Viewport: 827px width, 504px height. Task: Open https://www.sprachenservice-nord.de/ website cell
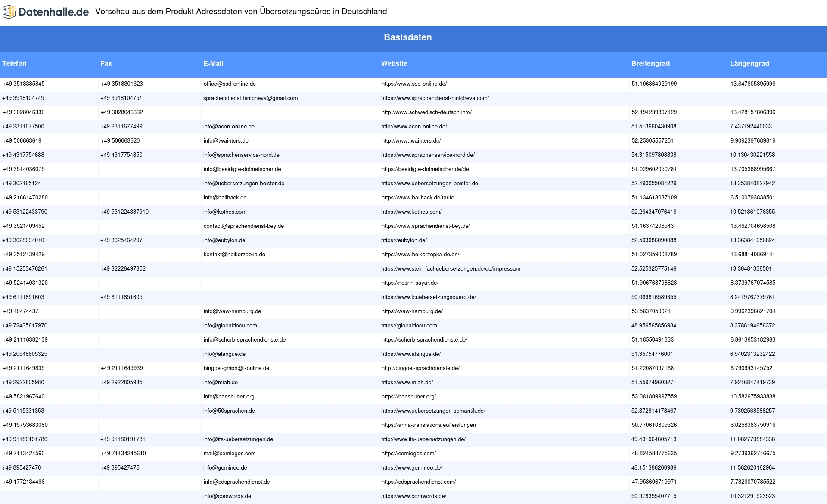(428, 155)
